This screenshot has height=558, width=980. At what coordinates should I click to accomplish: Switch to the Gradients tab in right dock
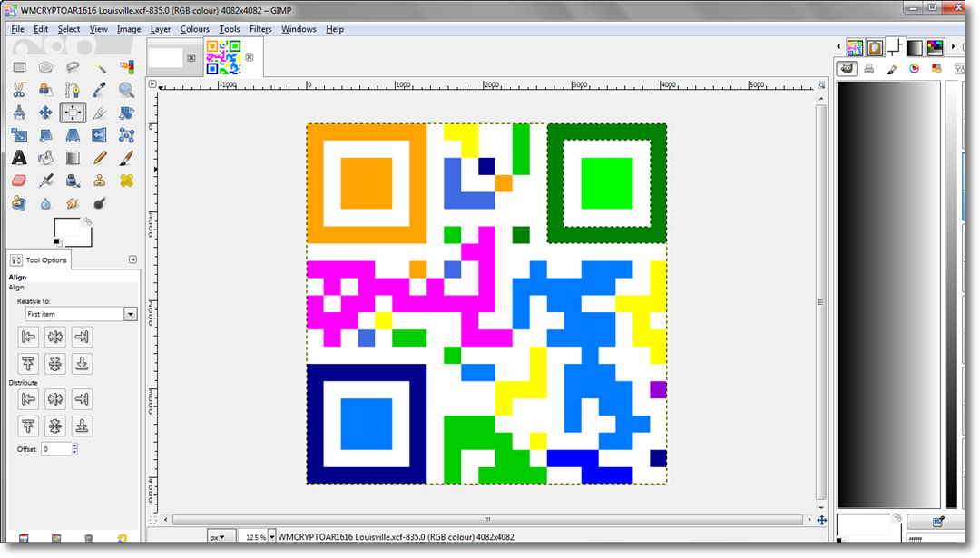point(915,47)
